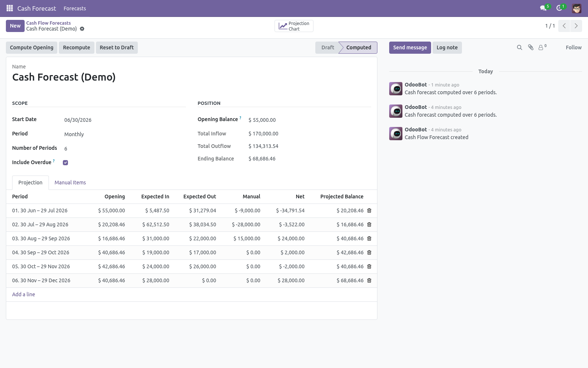This screenshot has width=588, height=368.
Task: Open the Cash Flow Forecasts breadcrumb
Action: 49,23
